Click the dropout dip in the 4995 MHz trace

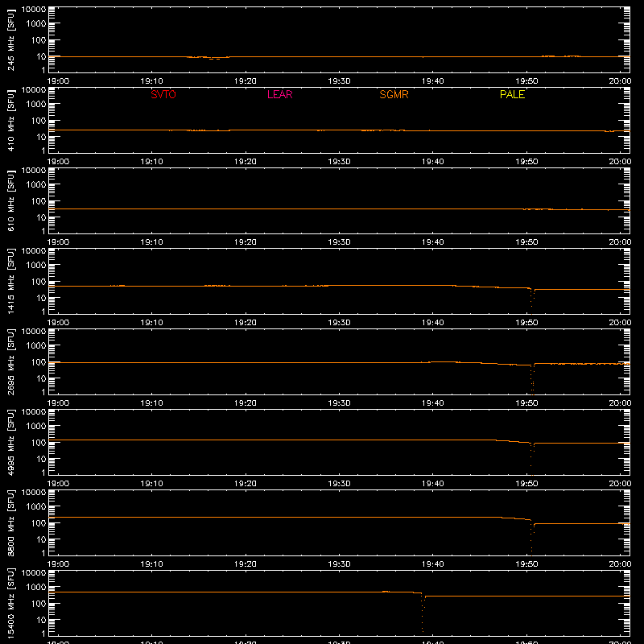pyautogui.click(x=531, y=459)
